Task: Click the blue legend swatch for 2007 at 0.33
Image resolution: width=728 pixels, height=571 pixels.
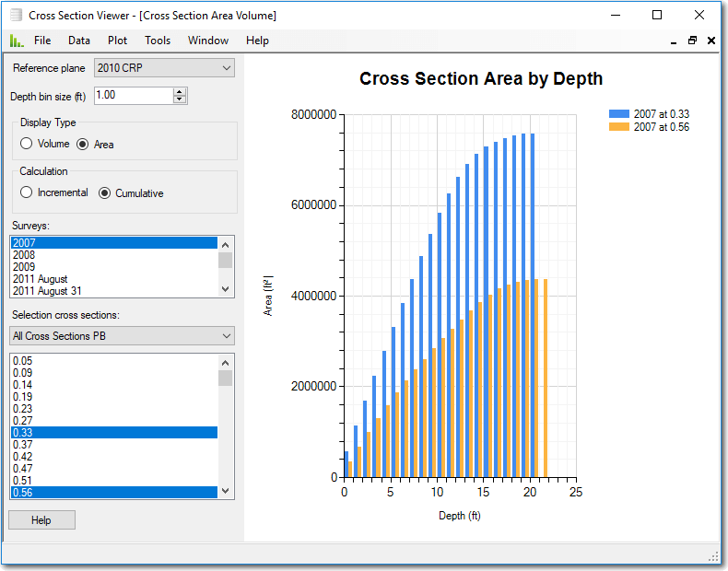Action: 619,114
